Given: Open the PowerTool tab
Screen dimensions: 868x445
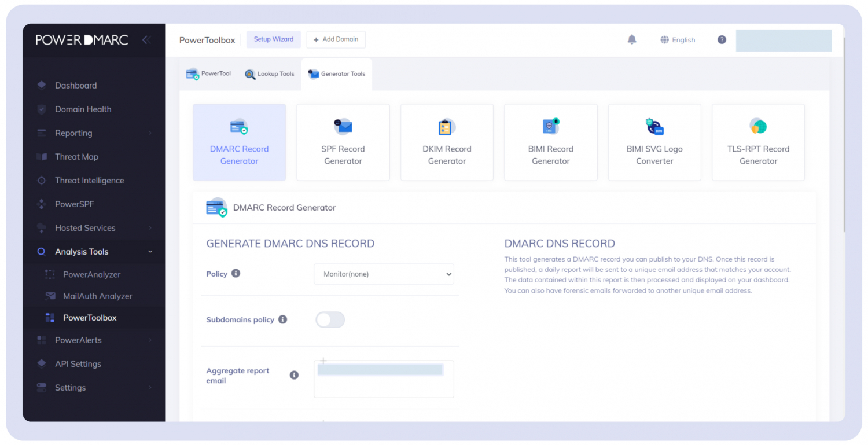Looking at the screenshot, I should click(x=208, y=74).
